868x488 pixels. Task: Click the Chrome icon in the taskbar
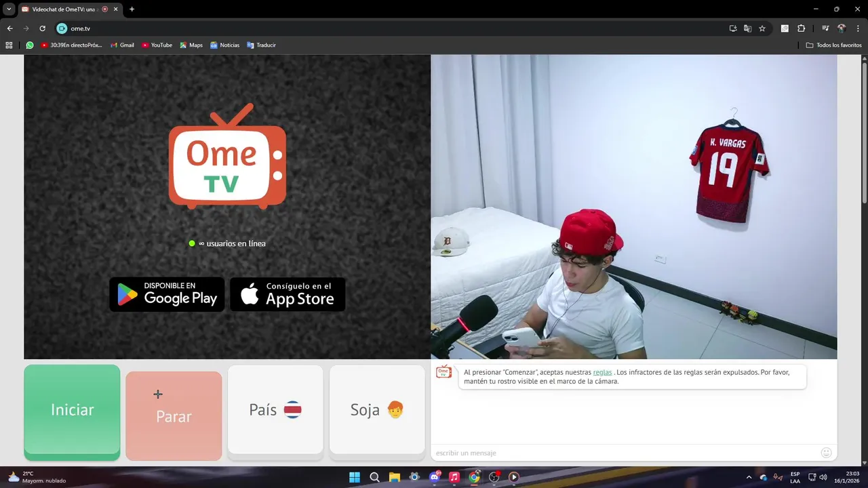point(474,477)
